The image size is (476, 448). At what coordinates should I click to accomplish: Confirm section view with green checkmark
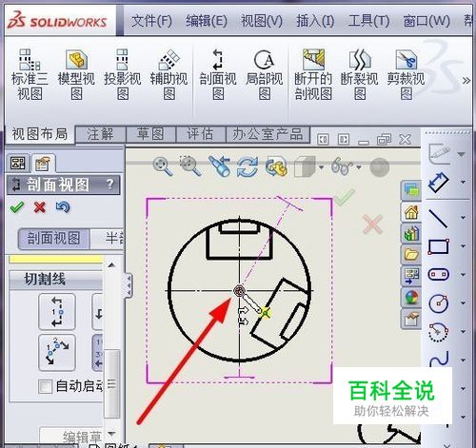click(16, 207)
